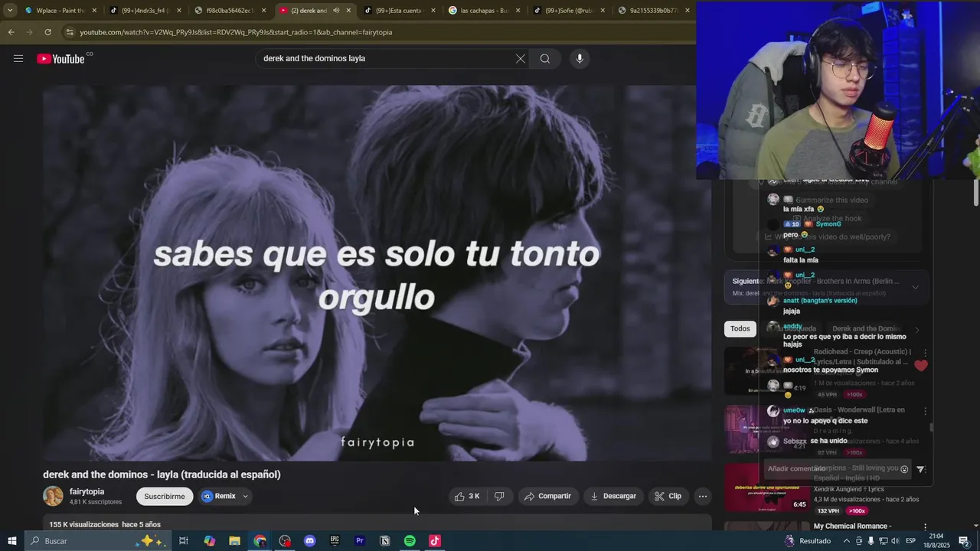Show hidden system tray icons
Viewport: 980px width, 551px height.
[x=848, y=541]
